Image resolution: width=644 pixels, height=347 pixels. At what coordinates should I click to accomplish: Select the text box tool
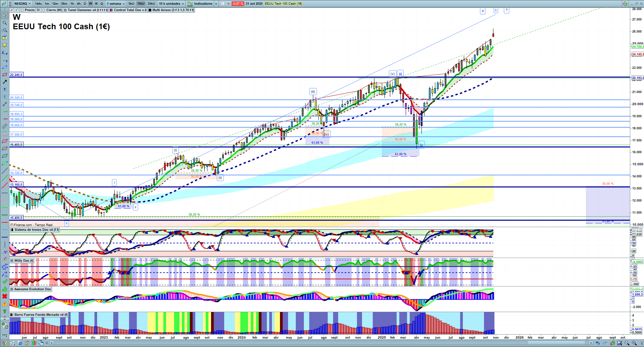click(x=5, y=89)
